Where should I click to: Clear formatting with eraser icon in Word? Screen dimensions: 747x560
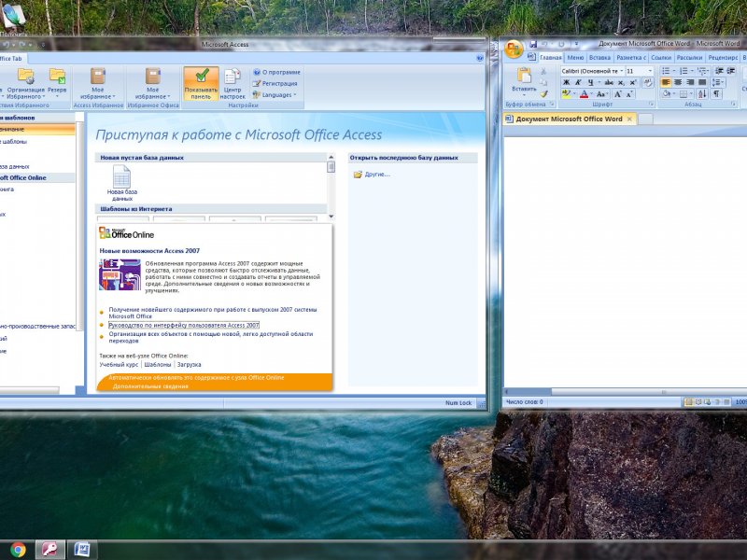[x=648, y=82]
